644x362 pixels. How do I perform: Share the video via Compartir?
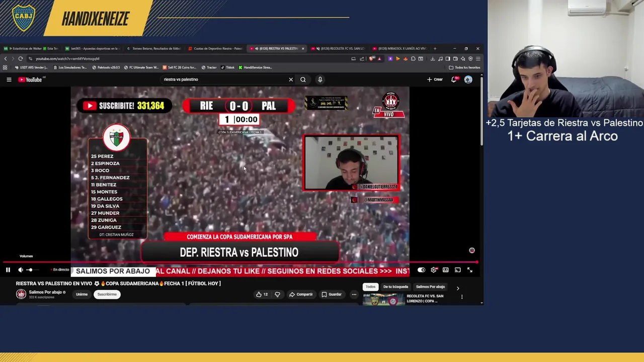tap(301, 294)
